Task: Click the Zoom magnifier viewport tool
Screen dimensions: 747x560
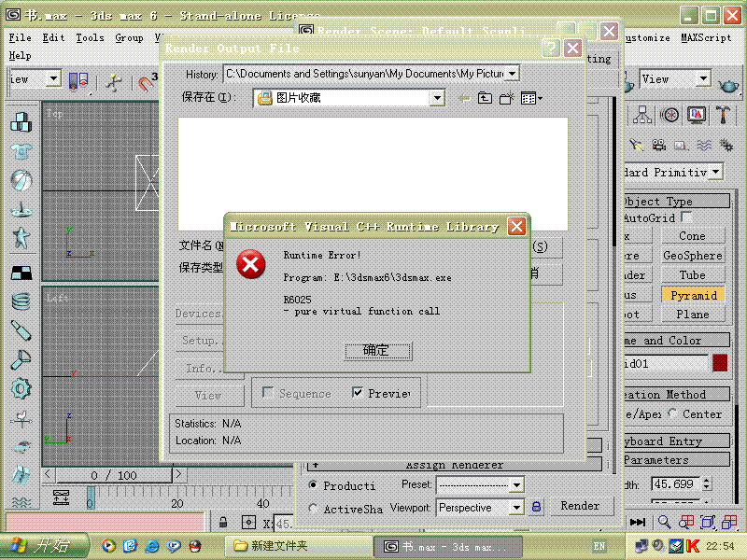Action: coord(664,523)
